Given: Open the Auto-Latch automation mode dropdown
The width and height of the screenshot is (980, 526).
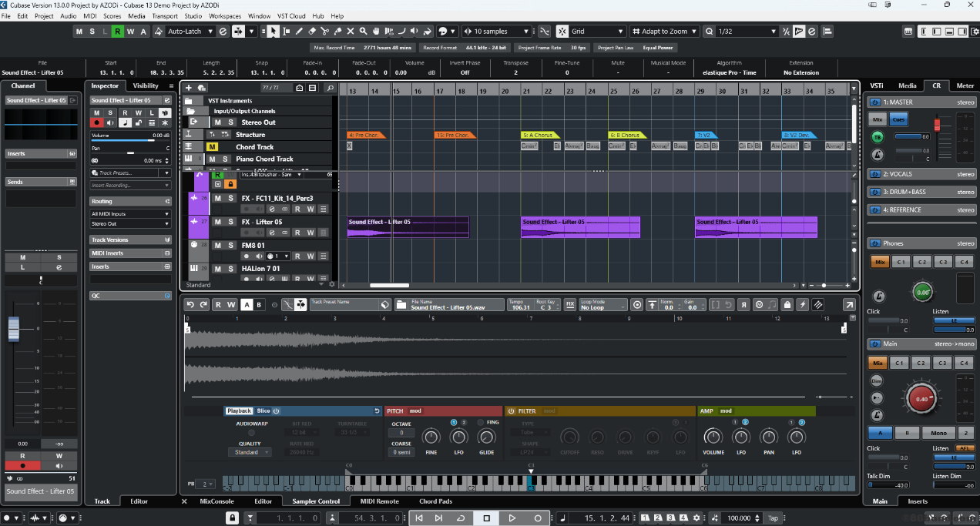Looking at the screenshot, I should pyautogui.click(x=189, y=32).
